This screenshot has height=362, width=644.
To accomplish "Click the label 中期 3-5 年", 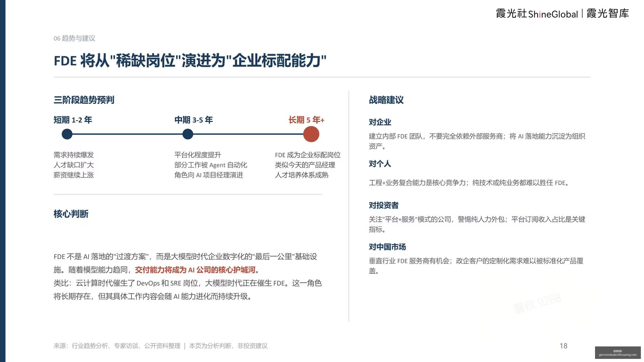I will pyautogui.click(x=194, y=120).
